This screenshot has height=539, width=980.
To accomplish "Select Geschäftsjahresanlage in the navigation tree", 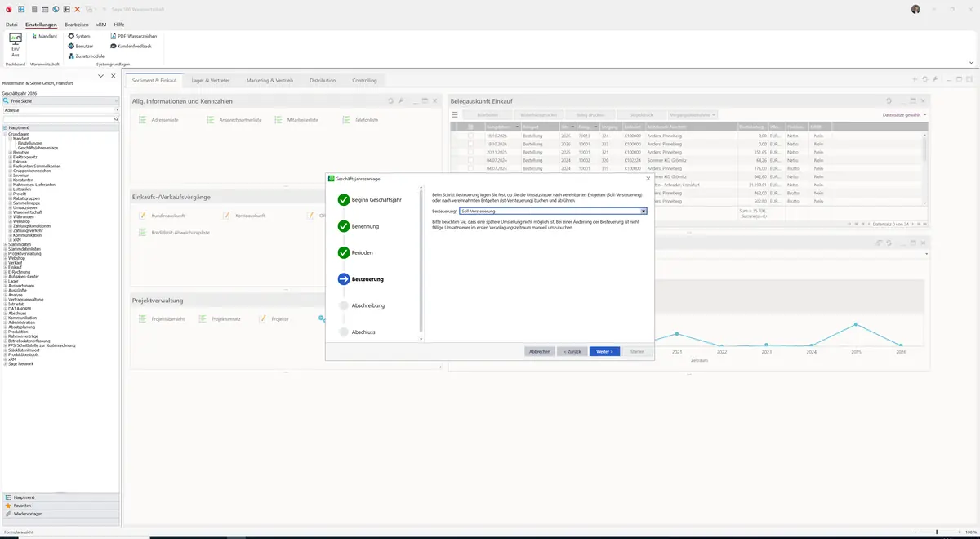I will point(38,147).
